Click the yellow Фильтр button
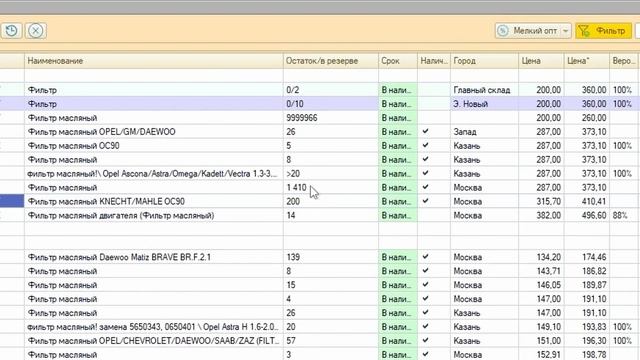This screenshot has width=640, height=360. 603,31
